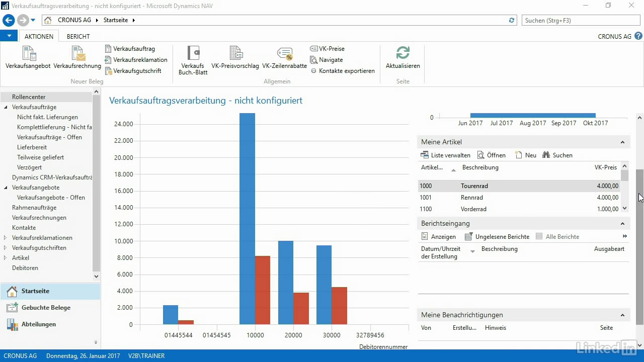This screenshot has height=362, width=644.
Task: Create a new Verkaufsauftrag
Action: [130, 49]
